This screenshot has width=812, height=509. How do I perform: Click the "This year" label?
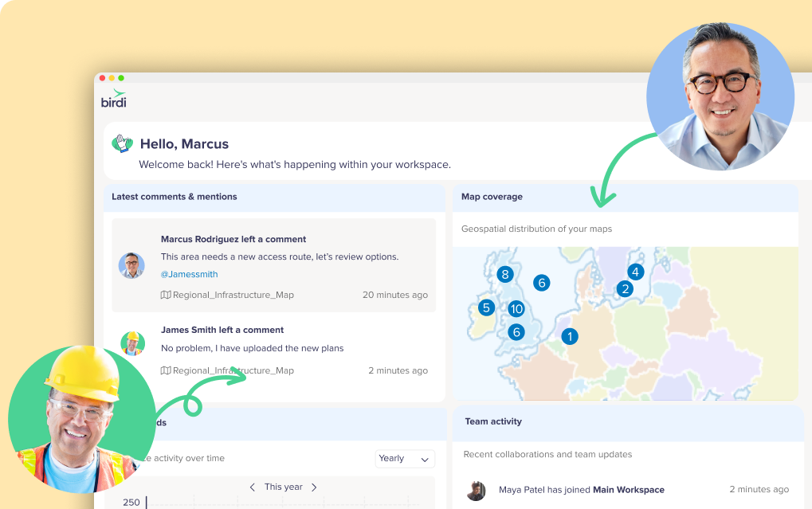[x=283, y=487]
